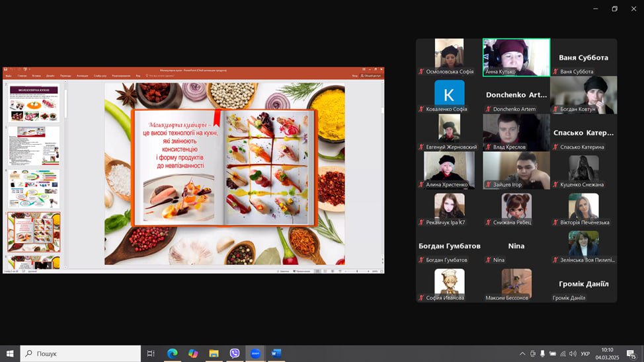644x362 pixels.
Task: Click the Общий доступ share button
Action: 372,76
